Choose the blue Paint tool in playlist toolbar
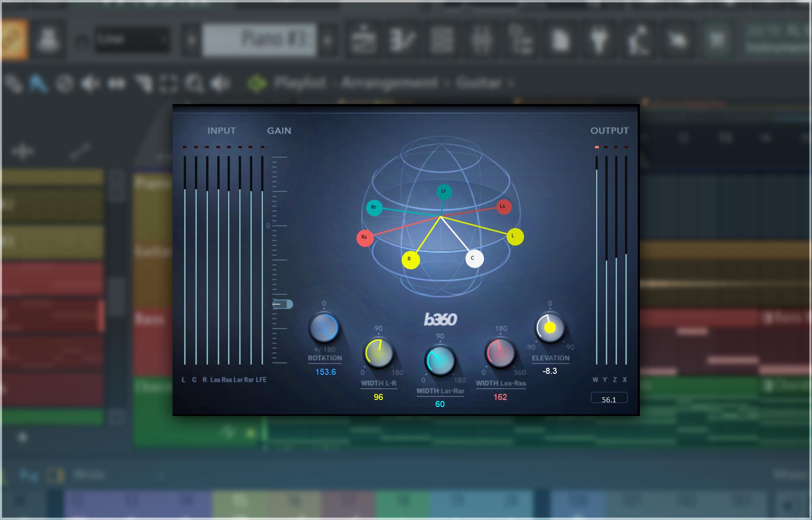Viewport: 812px width, 520px height. pyautogui.click(x=38, y=83)
